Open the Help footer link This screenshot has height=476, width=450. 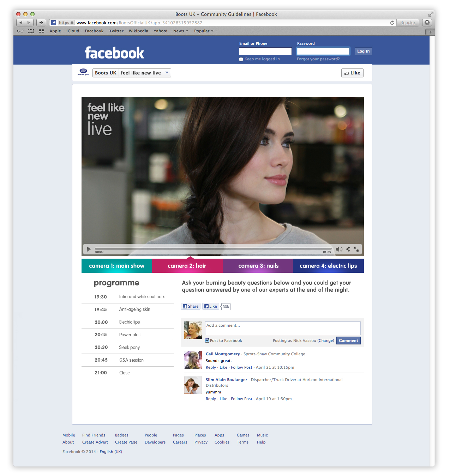261,442
